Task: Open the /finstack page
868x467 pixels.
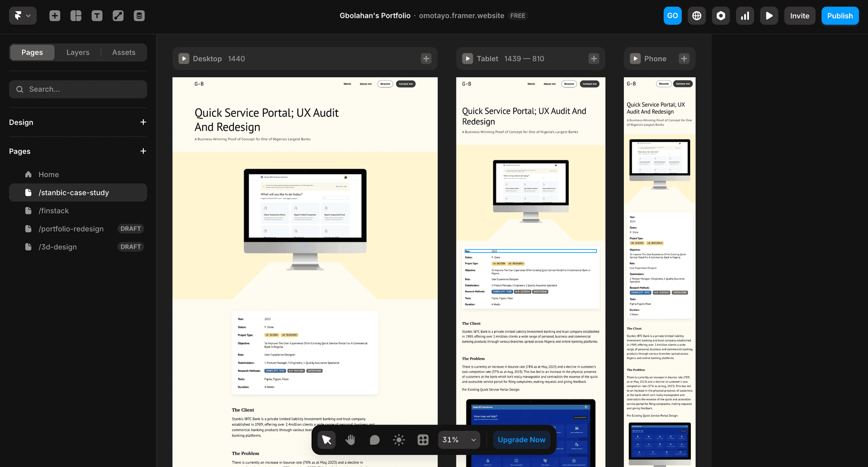Action: point(78,211)
